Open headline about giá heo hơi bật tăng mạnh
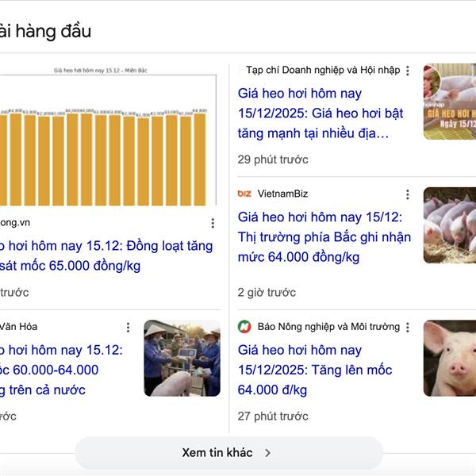Screen dimensions: 476x476 [321, 113]
